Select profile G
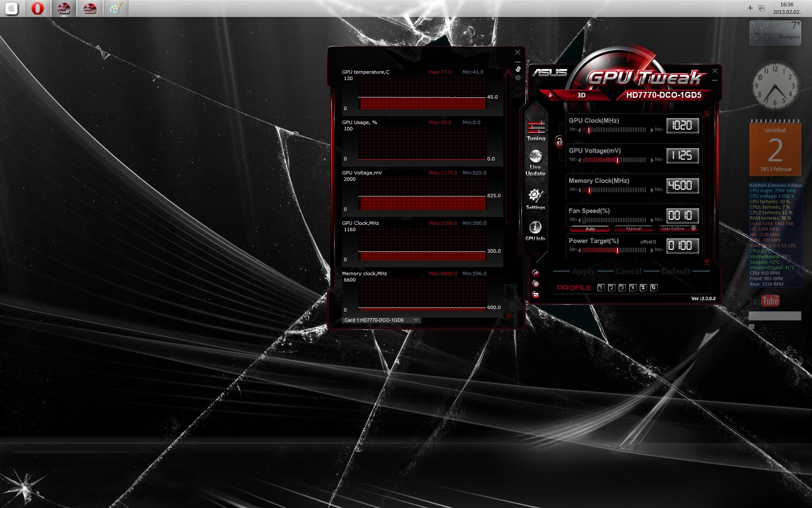The height and width of the screenshot is (508, 812). pyautogui.click(x=653, y=287)
